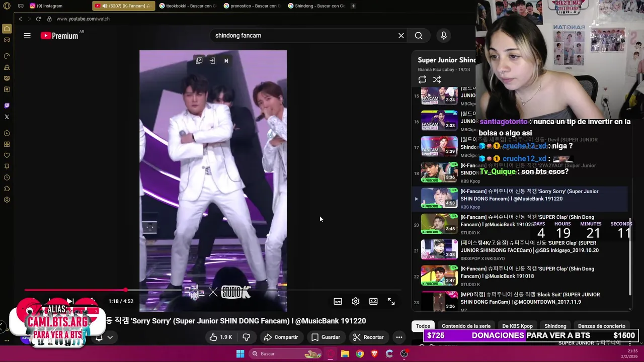The width and height of the screenshot is (644, 362).
Task: Play SUPER Clap 3:45 playlist video
Action: pyautogui.click(x=439, y=224)
